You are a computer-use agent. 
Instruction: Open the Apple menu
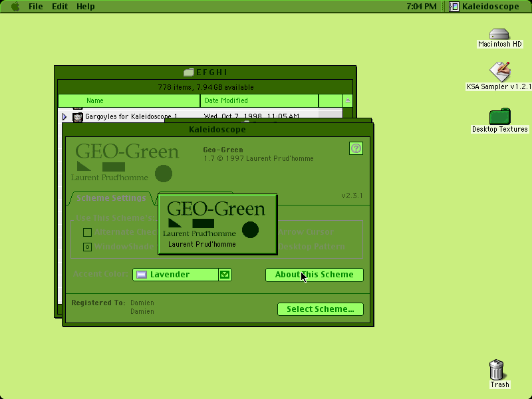pyautogui.click(x=15, y=7)
